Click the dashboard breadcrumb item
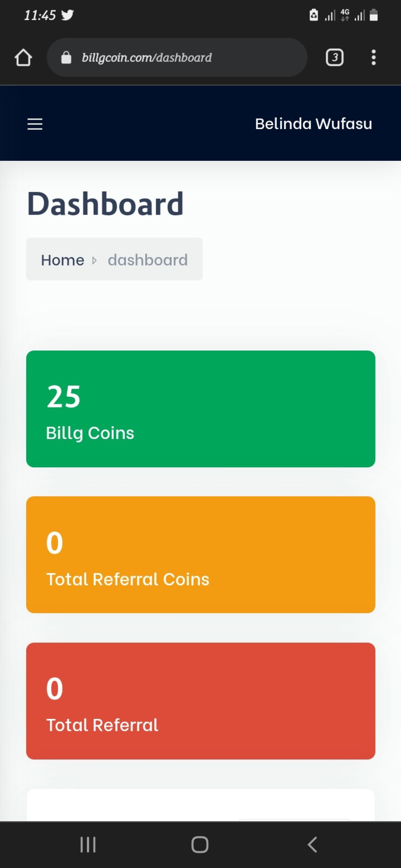Image resolution: width=401 pixels, height=868 pixels. 148,260
